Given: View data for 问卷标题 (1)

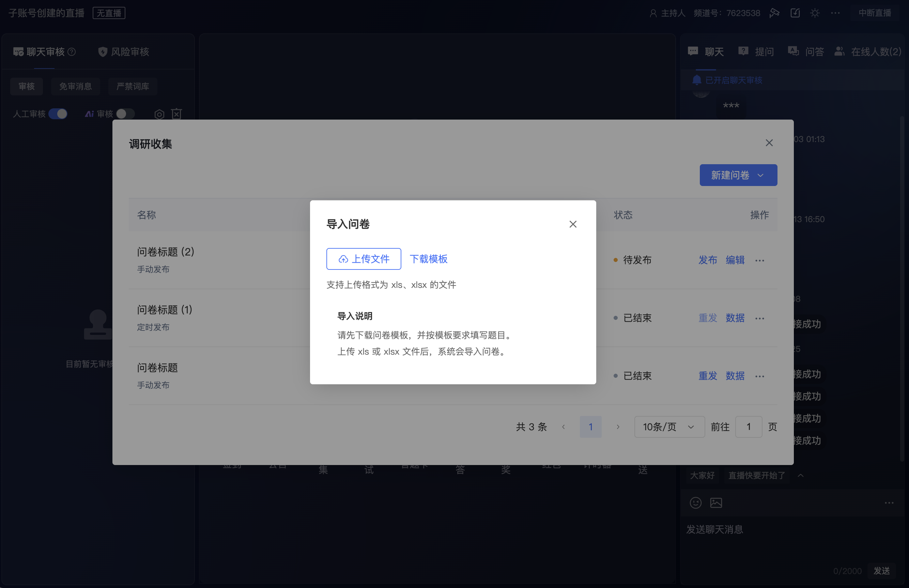Looking at the screenshot, I should click(x=735, y=318).
